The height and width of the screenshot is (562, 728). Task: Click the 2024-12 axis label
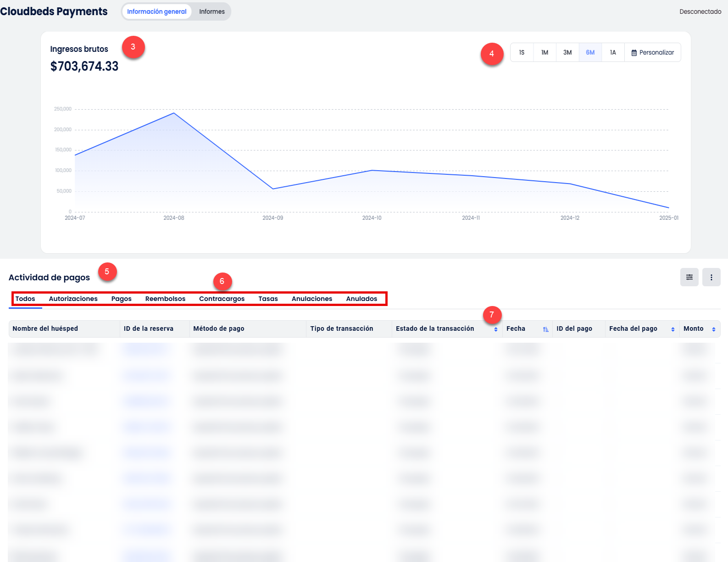(x=570, y=218)
